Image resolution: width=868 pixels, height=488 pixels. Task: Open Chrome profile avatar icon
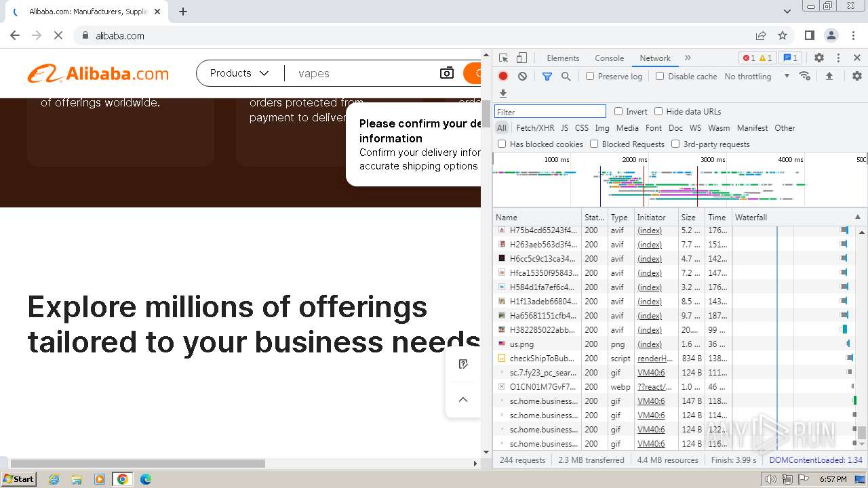pyautogui.click(x=831, y=35)
